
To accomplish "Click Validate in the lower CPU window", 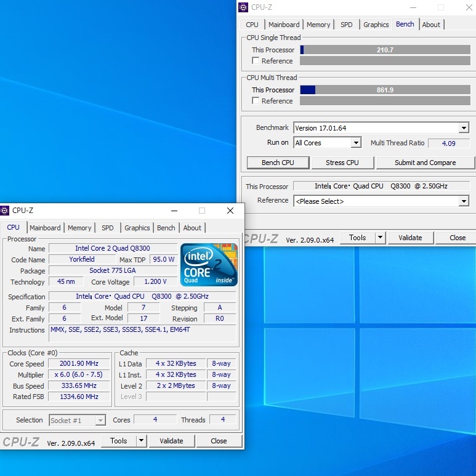I will [171, 441].
